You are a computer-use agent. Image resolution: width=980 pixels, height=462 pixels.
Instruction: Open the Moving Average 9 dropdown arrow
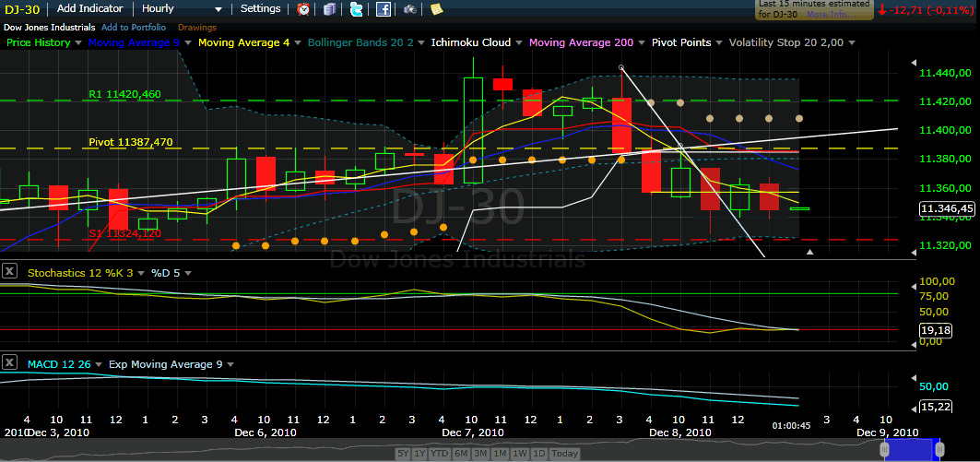187,43
